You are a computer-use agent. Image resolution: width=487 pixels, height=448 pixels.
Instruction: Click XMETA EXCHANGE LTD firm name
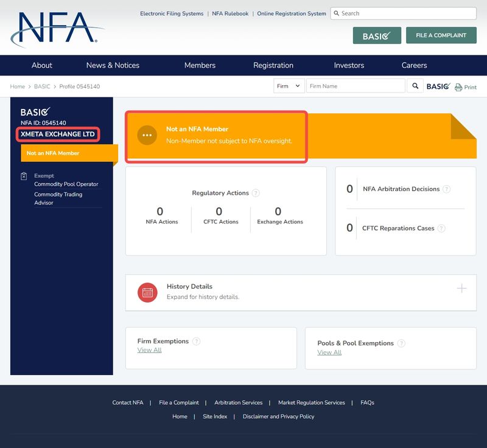coord(58,134)
